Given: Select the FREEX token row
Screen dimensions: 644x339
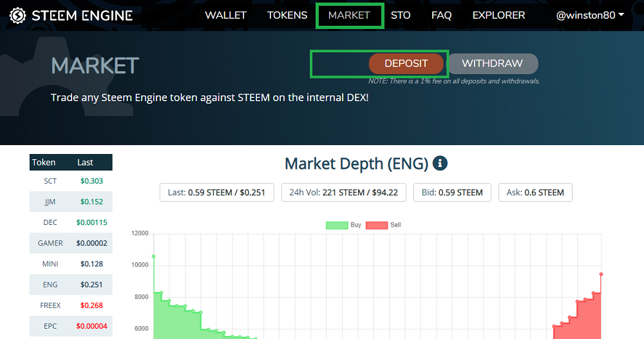Looking at the screenshot, I should 71,305.
